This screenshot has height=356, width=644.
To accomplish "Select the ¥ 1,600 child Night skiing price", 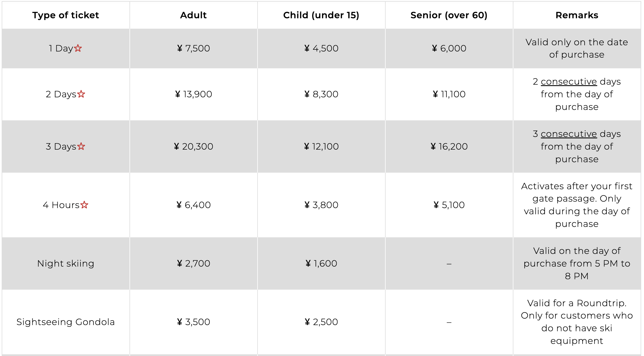I will tap(321, 263).
